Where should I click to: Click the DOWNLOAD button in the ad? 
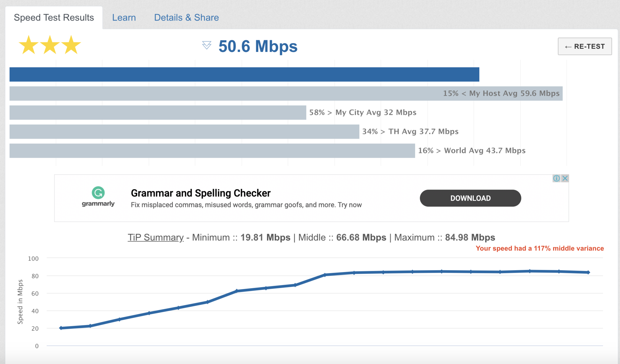470,198
